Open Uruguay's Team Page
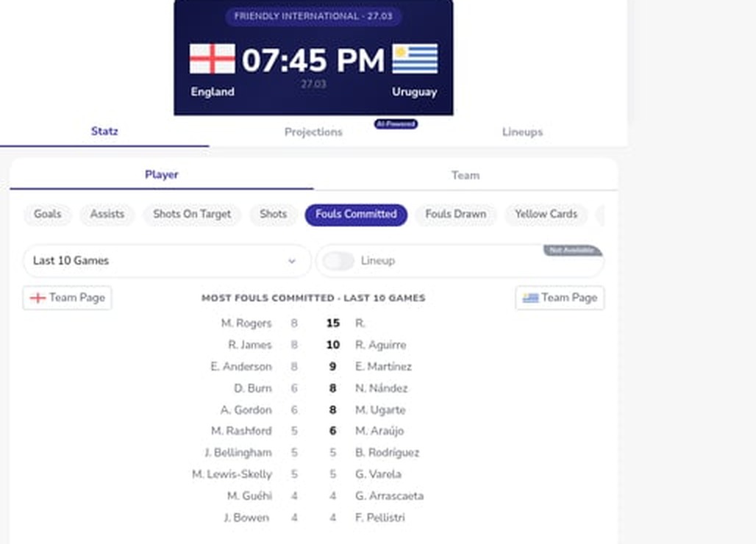The image size is (756, 544). tap(560, 298)
